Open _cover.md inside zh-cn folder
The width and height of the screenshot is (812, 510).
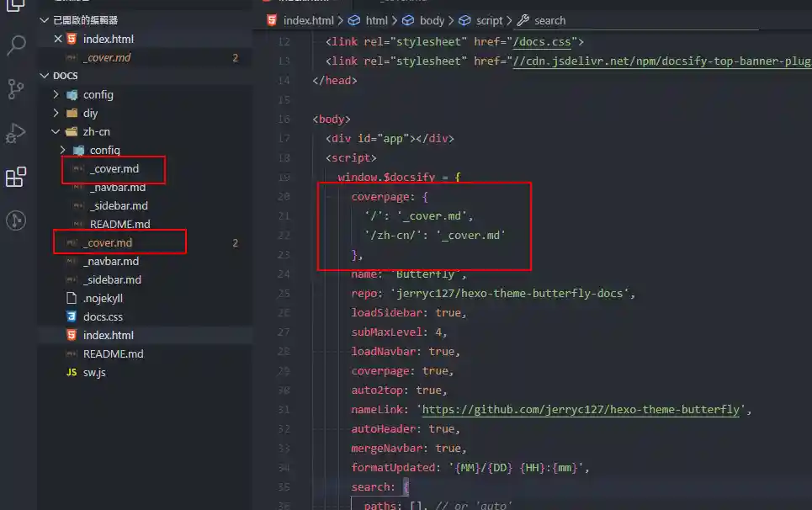pyautogui.click(x=114, y=169)
